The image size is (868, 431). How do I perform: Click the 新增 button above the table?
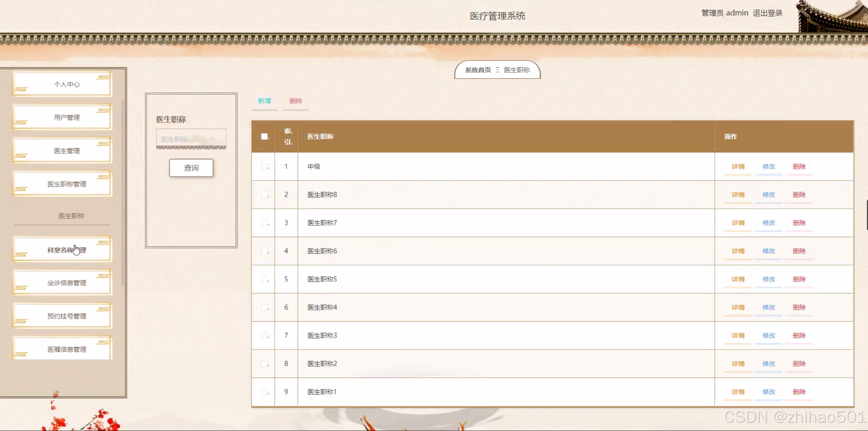(264, 101)
